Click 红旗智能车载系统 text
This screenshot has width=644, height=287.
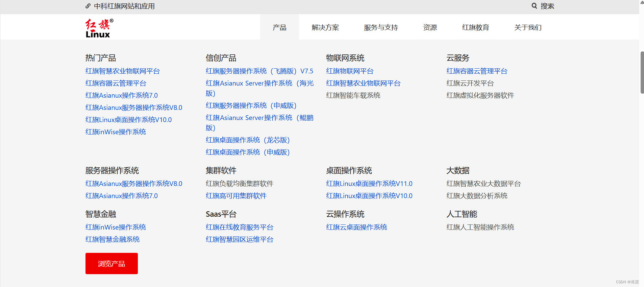pyautogui.click(x=353, y=95)
